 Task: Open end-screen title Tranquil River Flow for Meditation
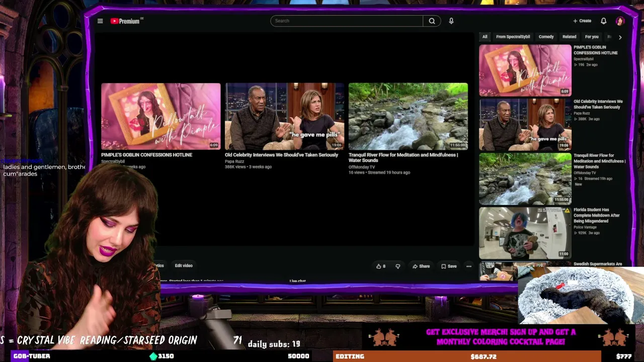point(403,157)
